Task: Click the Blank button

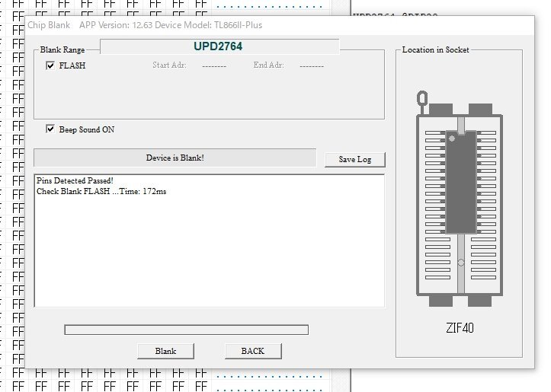Action: tap(165, 351)
